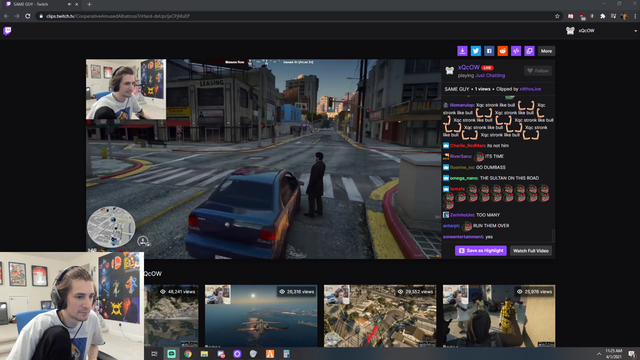Click chat message 'TOO MANY'
The width and height of the screenshot is (640, 360).
coord(488,215)
